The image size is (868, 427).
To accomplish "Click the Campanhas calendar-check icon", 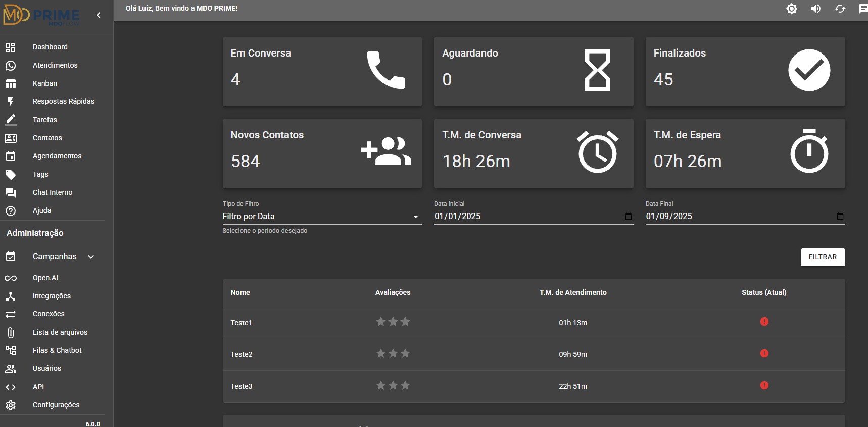I will [x=11, y=257].
